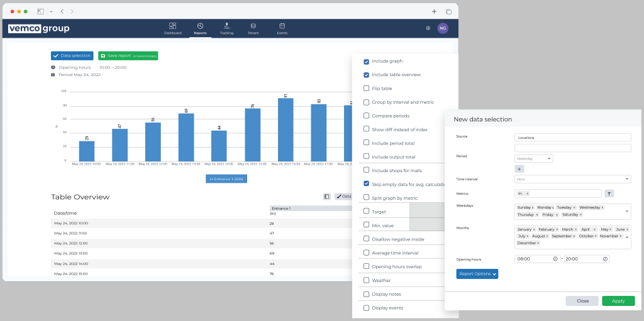Expand the Time interval Hour dropdown
This screenshot has width=644, height=321.
tap(572, 179)
